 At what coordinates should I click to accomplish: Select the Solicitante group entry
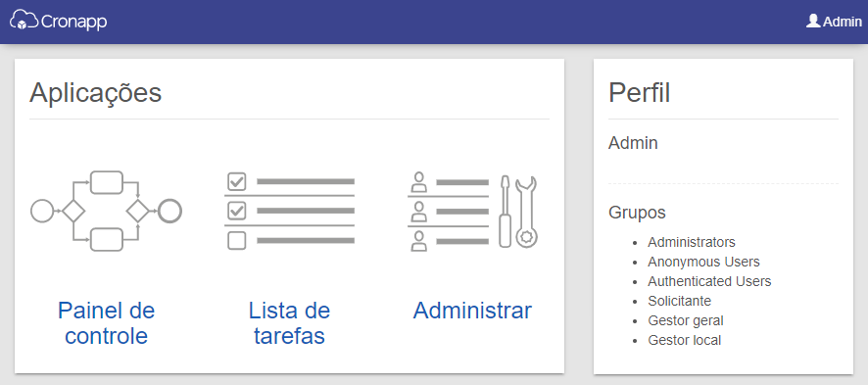click(679, 301)
